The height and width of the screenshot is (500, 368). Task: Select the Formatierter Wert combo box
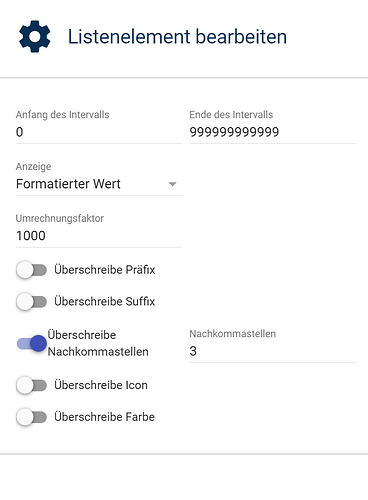(x=99, y=184)
